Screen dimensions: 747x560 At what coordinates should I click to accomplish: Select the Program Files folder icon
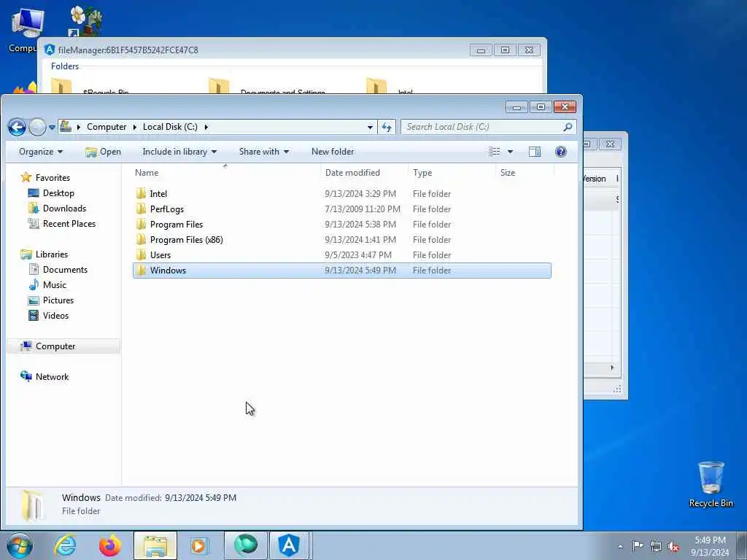point(141,225)
